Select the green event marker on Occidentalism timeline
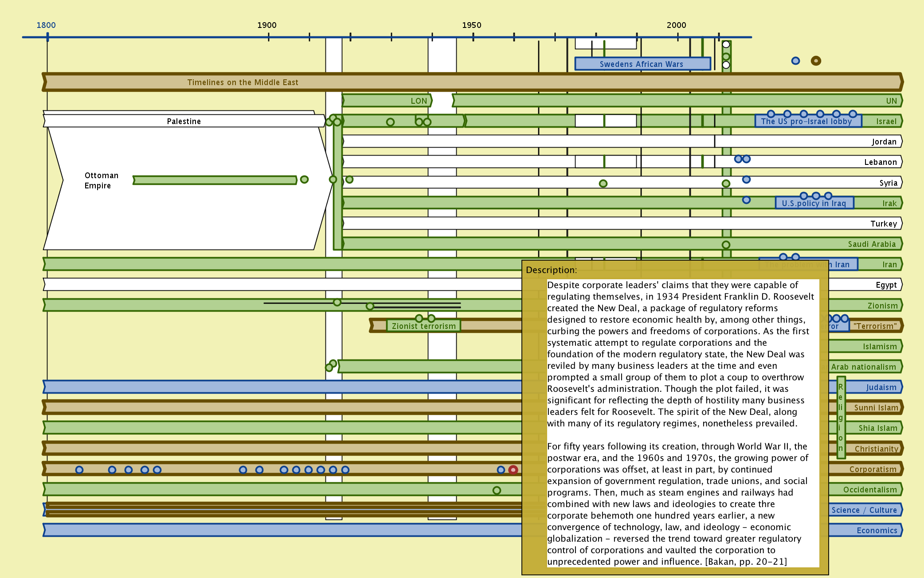Screen dimensions: 924x578 [497, 490]
